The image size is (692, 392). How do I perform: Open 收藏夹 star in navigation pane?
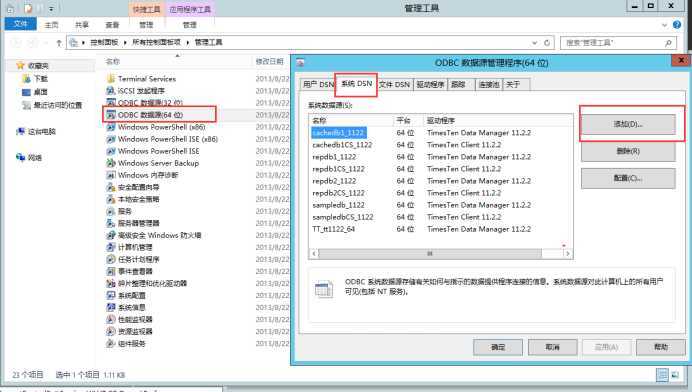(x=20, y=66)
